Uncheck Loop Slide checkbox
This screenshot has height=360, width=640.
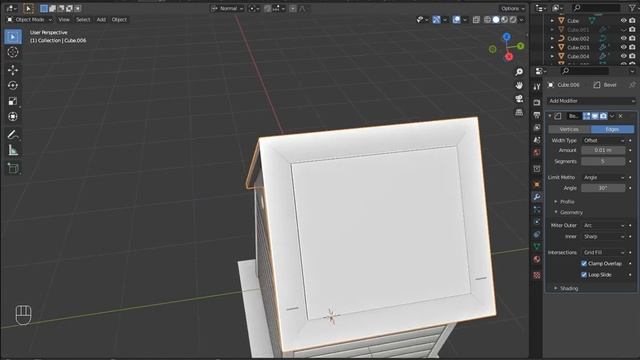click(584, 275)
